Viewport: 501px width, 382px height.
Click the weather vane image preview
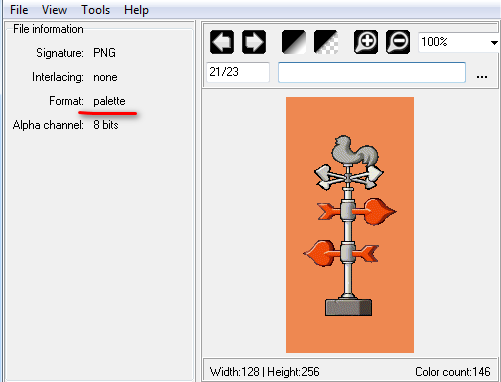point(350,225)
